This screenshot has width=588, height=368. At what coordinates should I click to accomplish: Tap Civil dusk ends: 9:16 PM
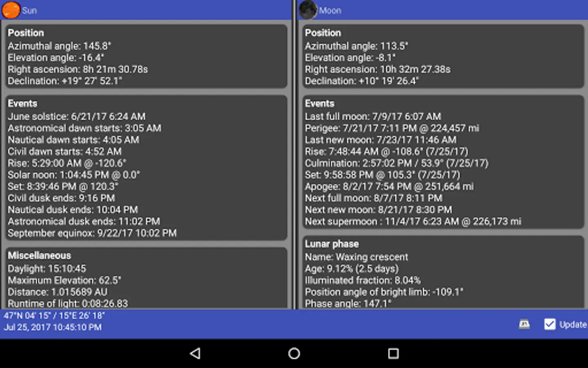coord(61,198)
